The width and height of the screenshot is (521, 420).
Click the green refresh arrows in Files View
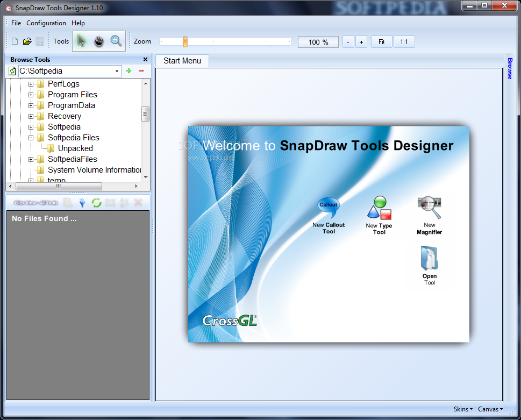(x=96, y=203)
